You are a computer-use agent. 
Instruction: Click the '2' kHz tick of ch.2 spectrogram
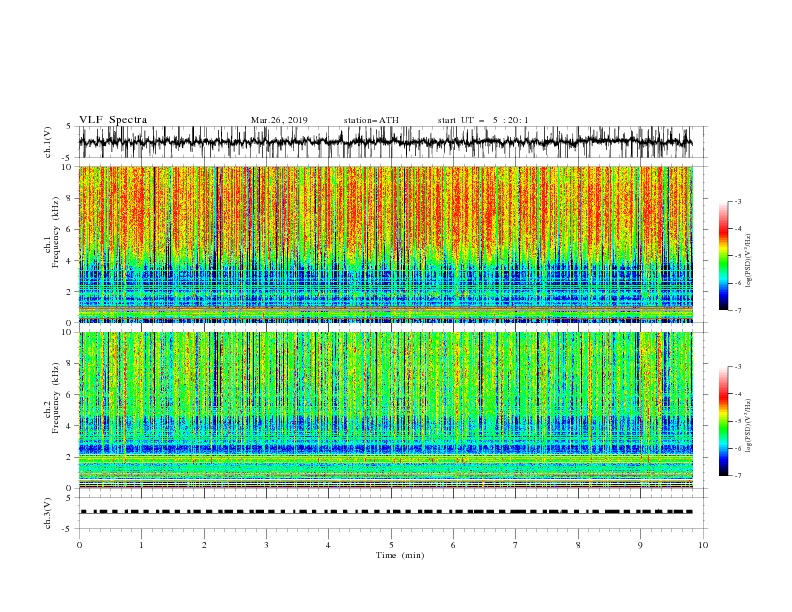tap(69, 457)
